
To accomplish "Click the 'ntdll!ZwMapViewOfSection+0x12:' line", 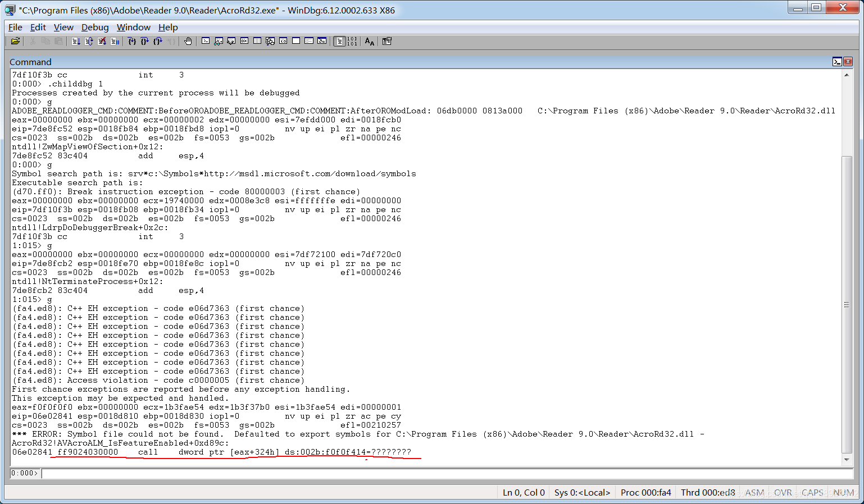I will 88,146.
